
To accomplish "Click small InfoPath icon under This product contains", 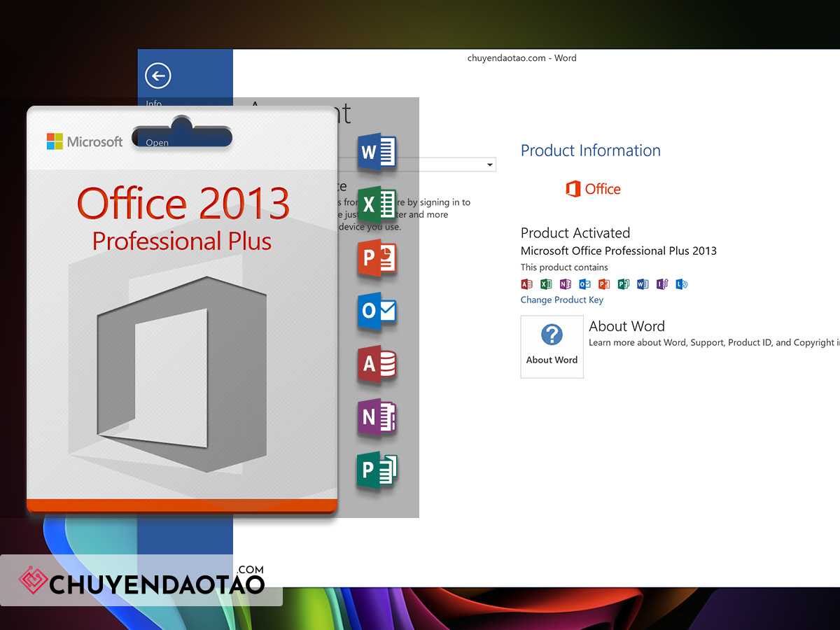I will [x=662, y=284].
